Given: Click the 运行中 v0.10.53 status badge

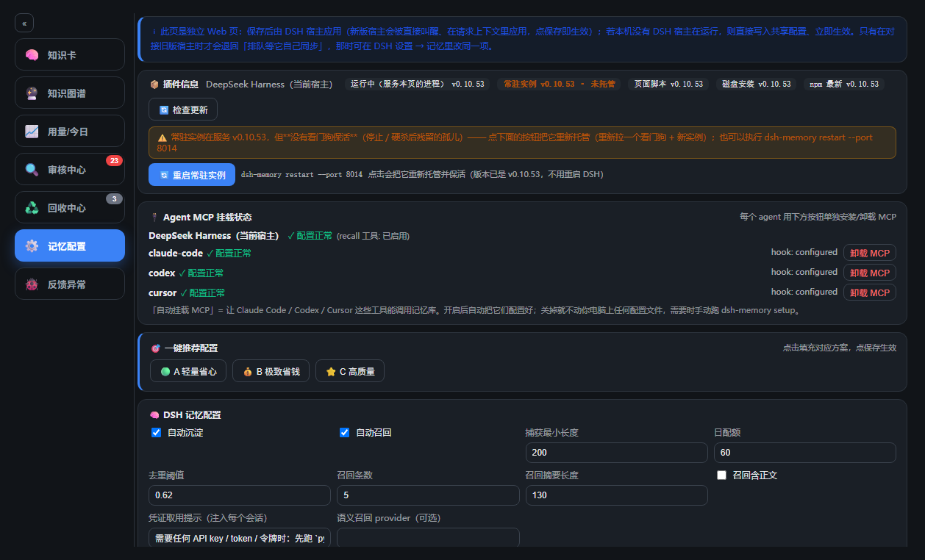Looking at the screenshot, I should point(418,84).
